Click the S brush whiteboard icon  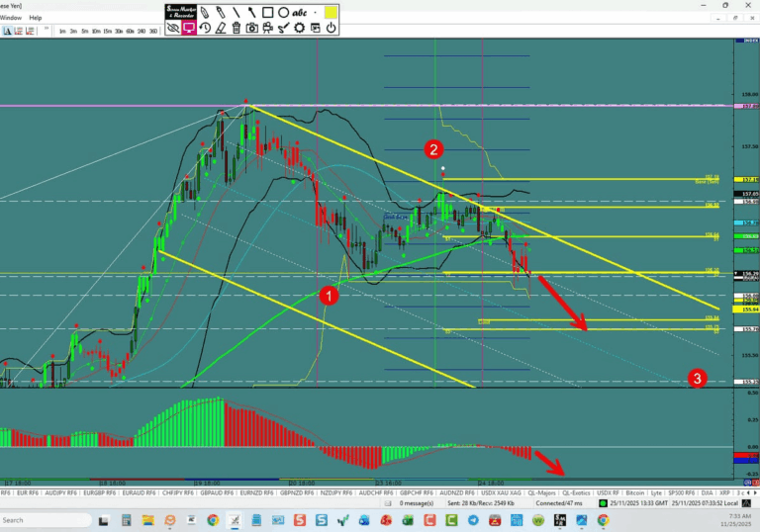(x=284, y=28)
